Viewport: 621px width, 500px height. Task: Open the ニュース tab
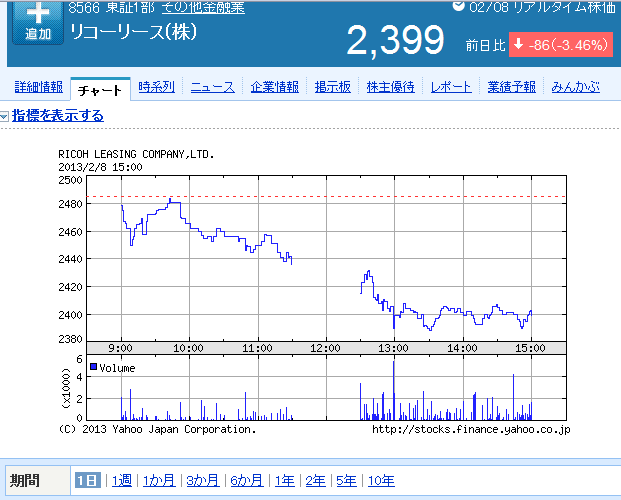(213, 87)
